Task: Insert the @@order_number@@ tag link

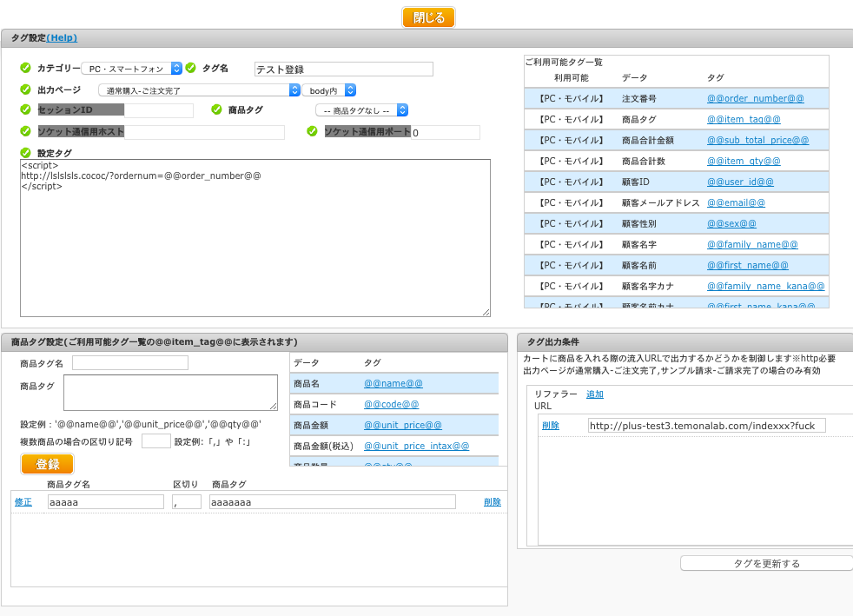Action: (x=755, y=98)
